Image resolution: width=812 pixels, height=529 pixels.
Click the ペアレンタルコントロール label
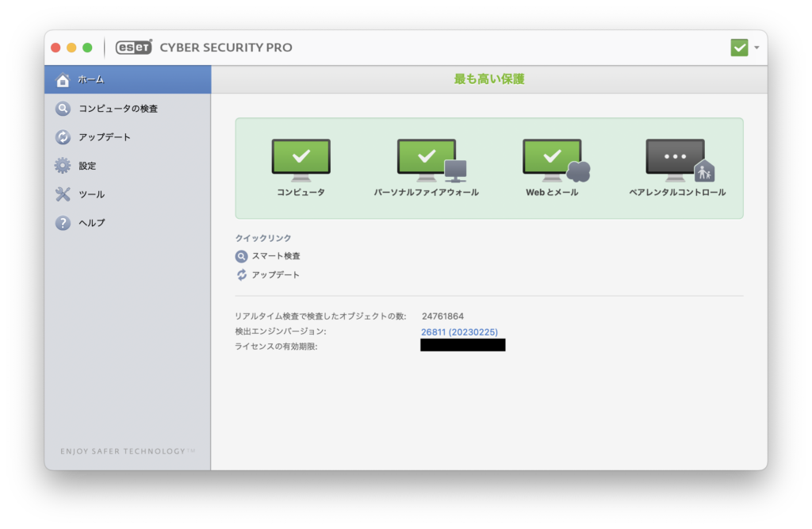tap(677, 192)
